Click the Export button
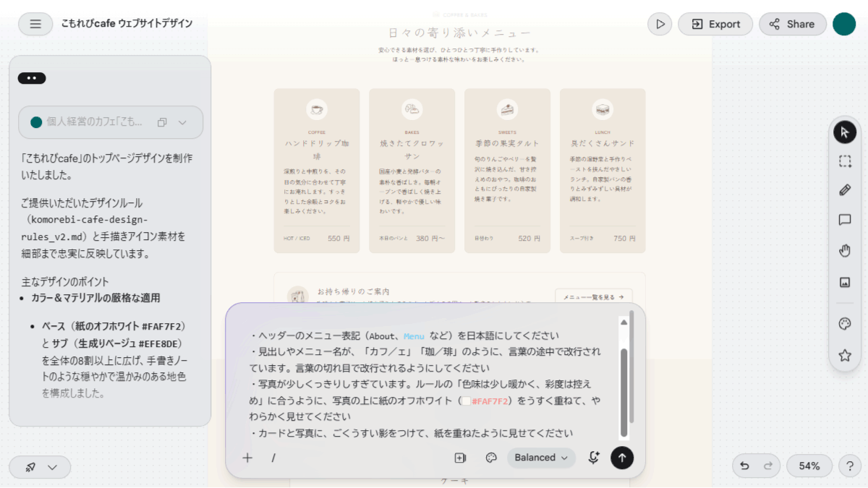 pos(715,24)
